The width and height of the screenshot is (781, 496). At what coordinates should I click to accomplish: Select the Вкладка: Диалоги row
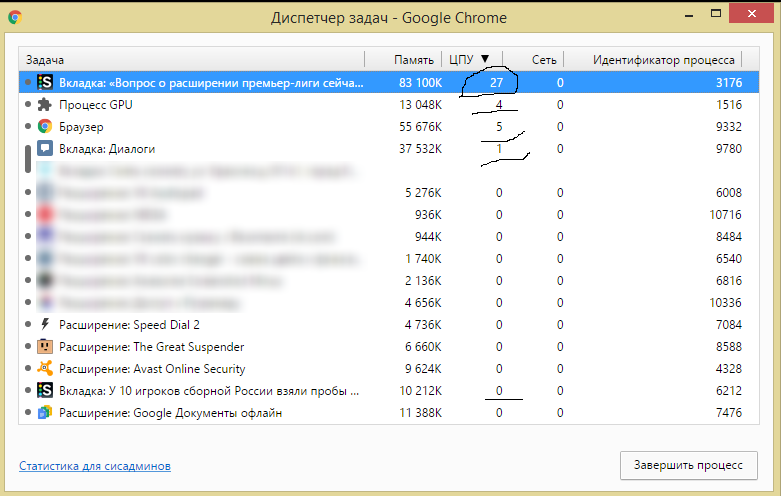tap(389, 148)
